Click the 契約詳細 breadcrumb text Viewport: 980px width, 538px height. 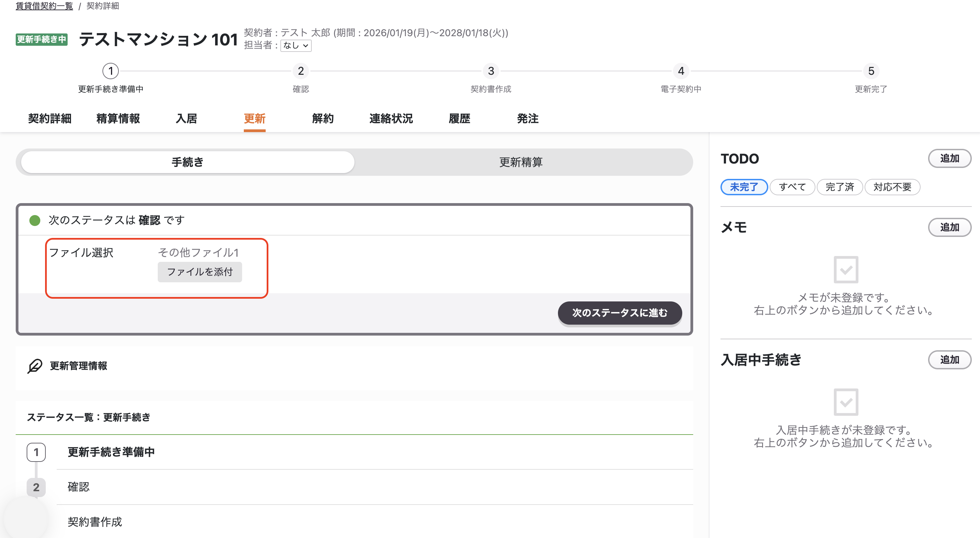(x=102, y=6)
